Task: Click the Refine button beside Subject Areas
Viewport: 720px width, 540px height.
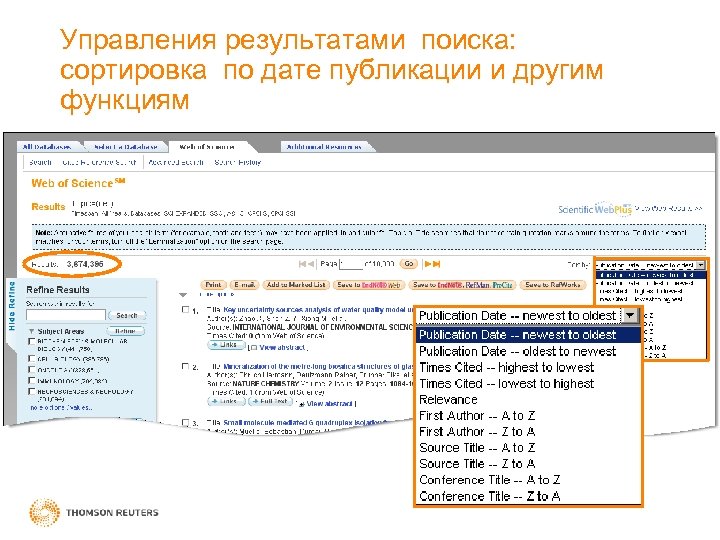Action: (x=125, y=331)
